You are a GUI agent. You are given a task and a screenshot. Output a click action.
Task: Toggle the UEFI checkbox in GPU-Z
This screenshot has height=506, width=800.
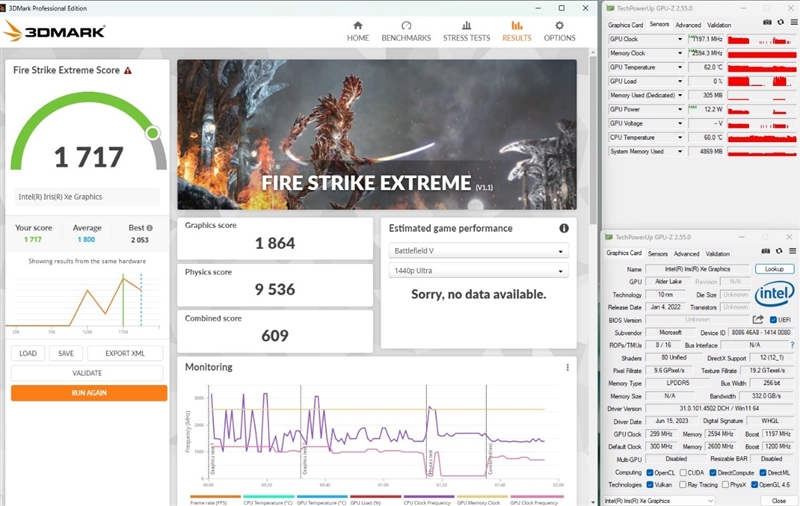pyautogui.click(x=773, y=320)
